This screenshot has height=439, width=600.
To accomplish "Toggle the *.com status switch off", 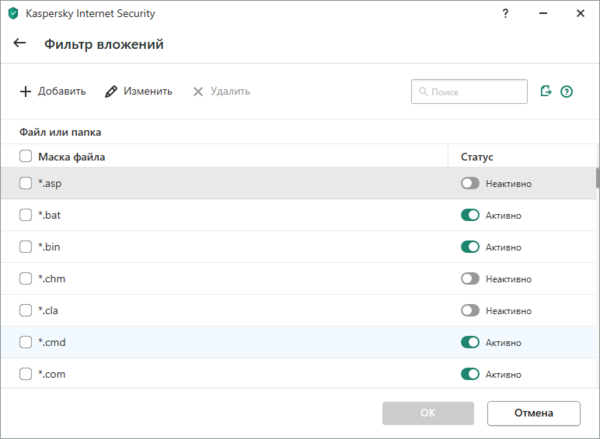I will tap(470, 374).
